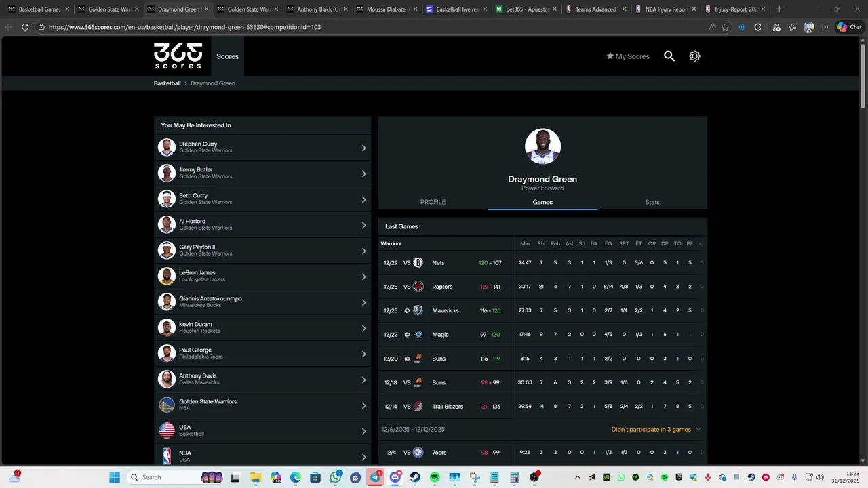
Task: Open the browser ellipsis menu
Action: (x=825, y=27)
